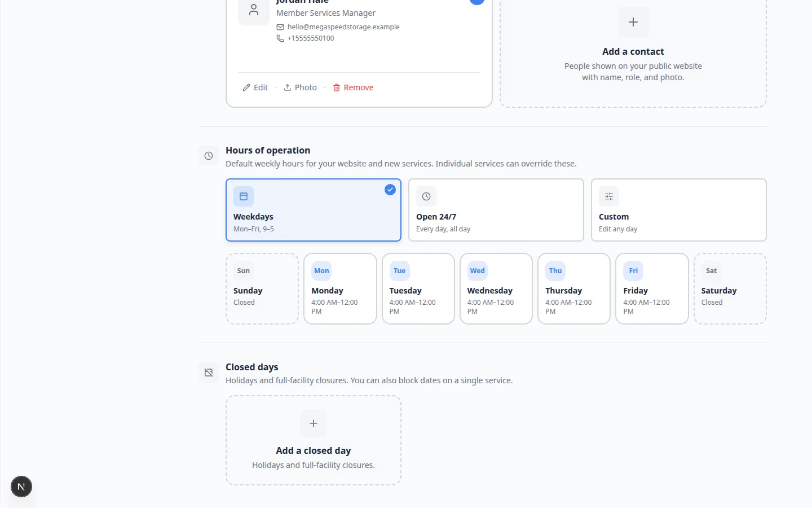Click the Mon badge on Monday card
The width and height of the screenshot is (812, 508).
pos(321,271)
